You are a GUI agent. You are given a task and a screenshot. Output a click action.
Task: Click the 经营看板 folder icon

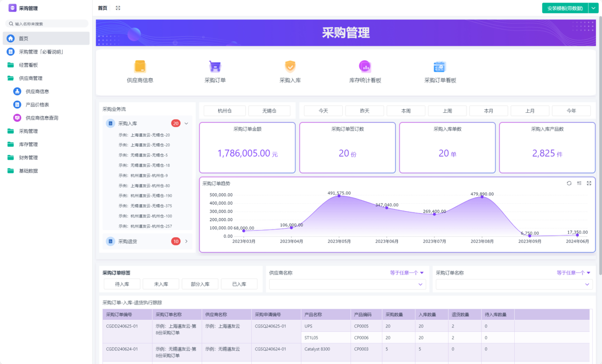(x=11, y=65)
